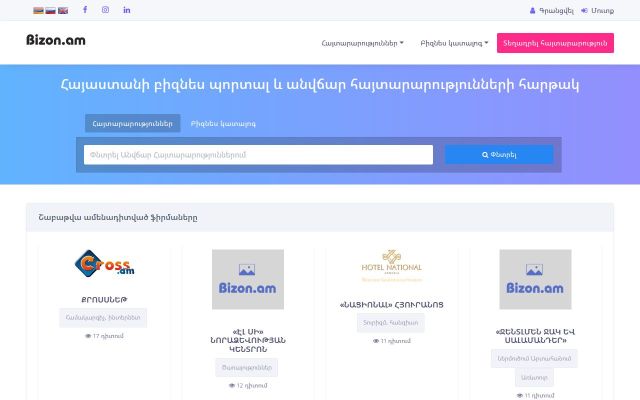Screen dimensions: 640x400
Task: Click the 17 views count text
Action: (x=104, y=336)
